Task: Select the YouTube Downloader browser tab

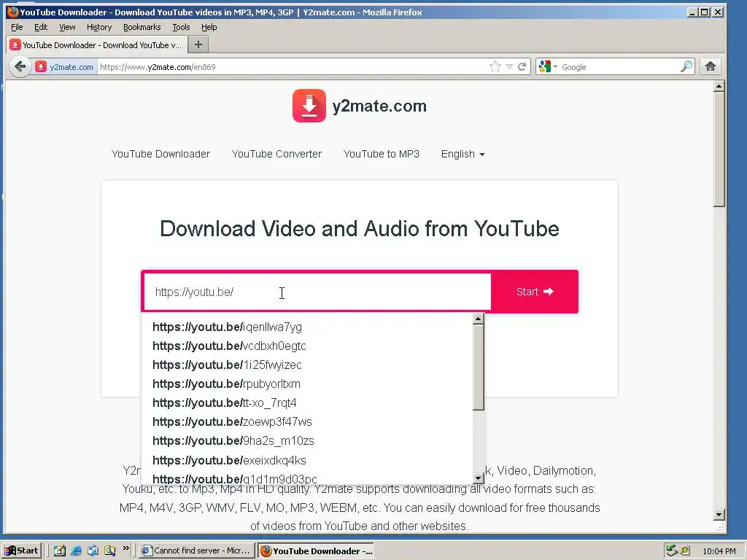Action: click(96, 45)
